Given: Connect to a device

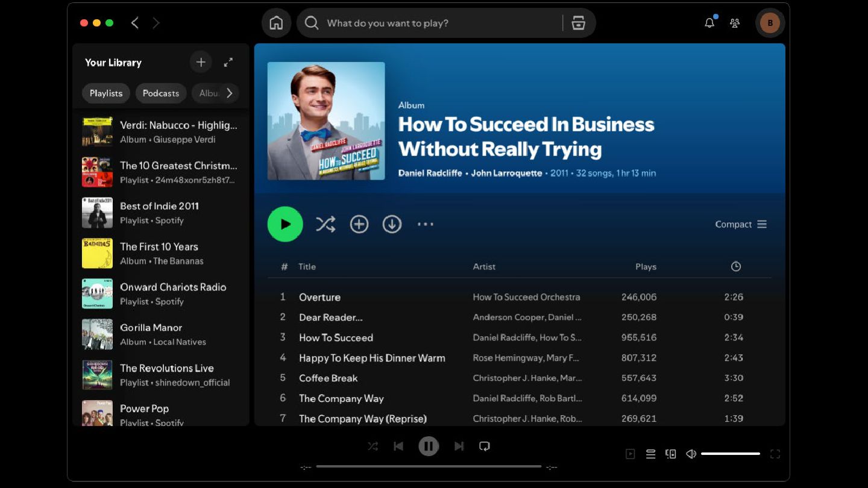Looking at the screenshot, I should point(671,454).
